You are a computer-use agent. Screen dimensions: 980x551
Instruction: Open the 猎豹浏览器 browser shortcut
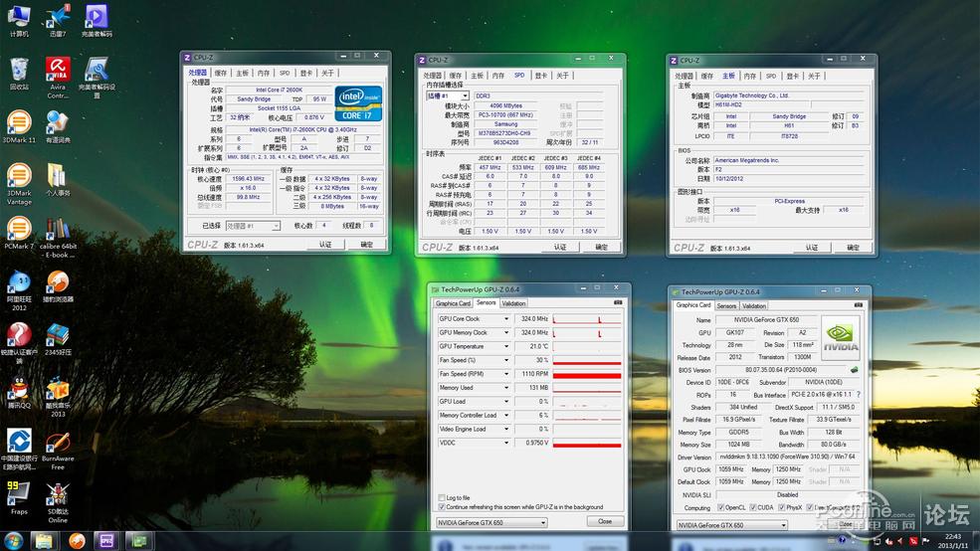click(58, 285)
